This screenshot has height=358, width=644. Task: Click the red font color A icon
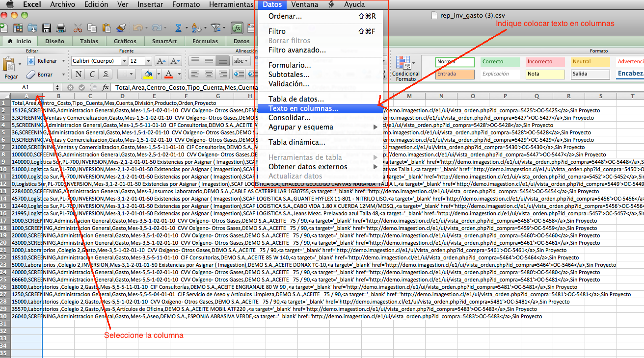(x=169, y=74)
